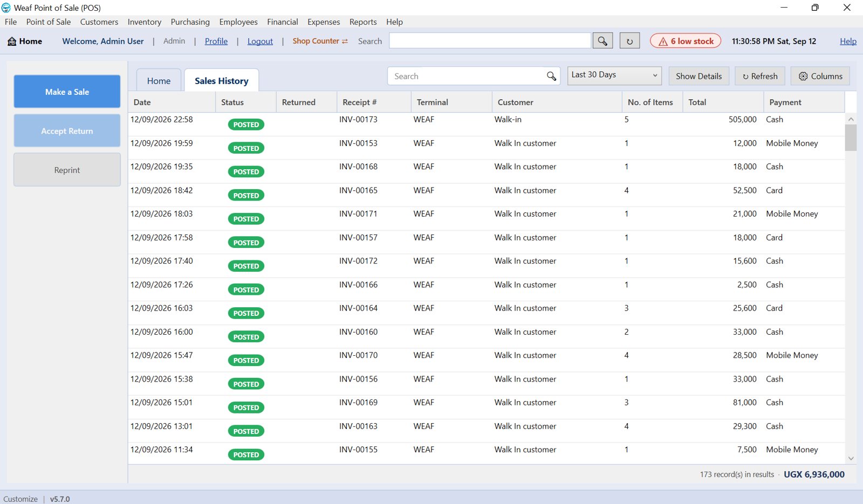The width and height of the screenshot is (863, 504).
Task: Click the circular reload icon beside search button
Action: 629,41
